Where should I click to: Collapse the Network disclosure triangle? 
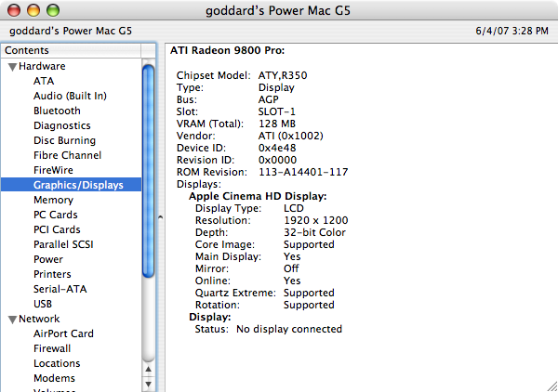click(12, 319)
